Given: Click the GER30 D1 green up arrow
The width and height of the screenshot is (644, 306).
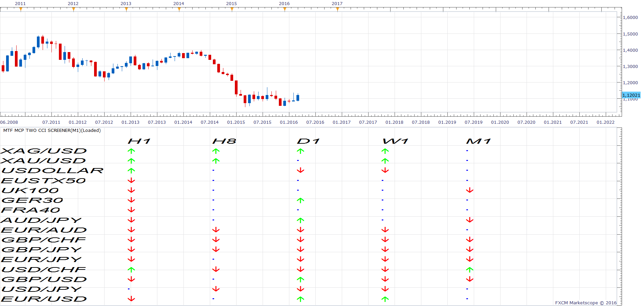Looking at the screenshot, I should point(301,200).
